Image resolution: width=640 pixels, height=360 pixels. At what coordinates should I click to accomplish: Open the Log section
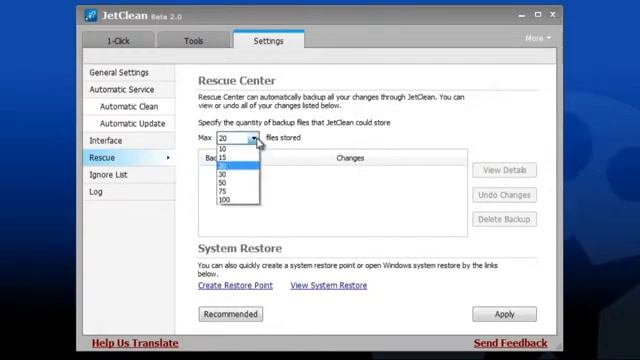tap(129, 192)
